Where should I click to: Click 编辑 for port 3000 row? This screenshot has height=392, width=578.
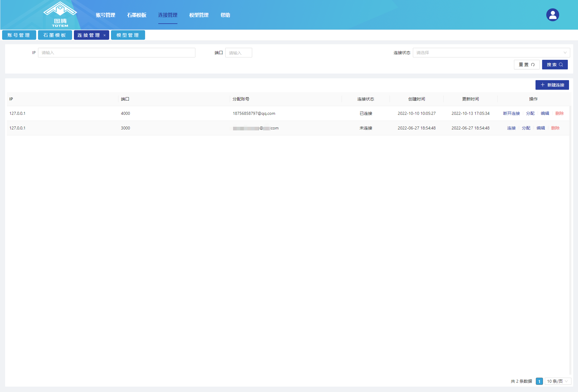(541, 128)
